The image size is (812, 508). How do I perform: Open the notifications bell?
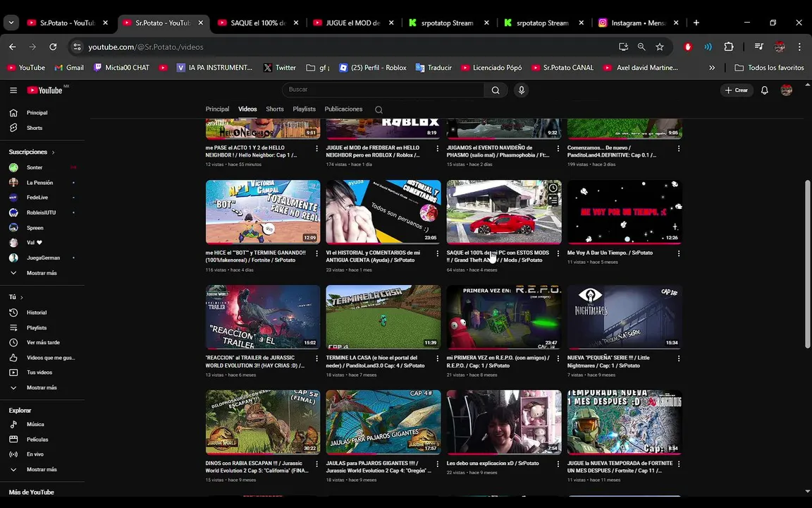point(764,90)
